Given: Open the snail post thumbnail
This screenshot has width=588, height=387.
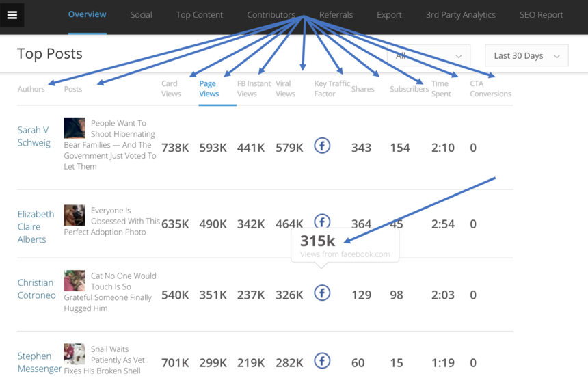Looking at the screenshot, I should pos(75,354).
